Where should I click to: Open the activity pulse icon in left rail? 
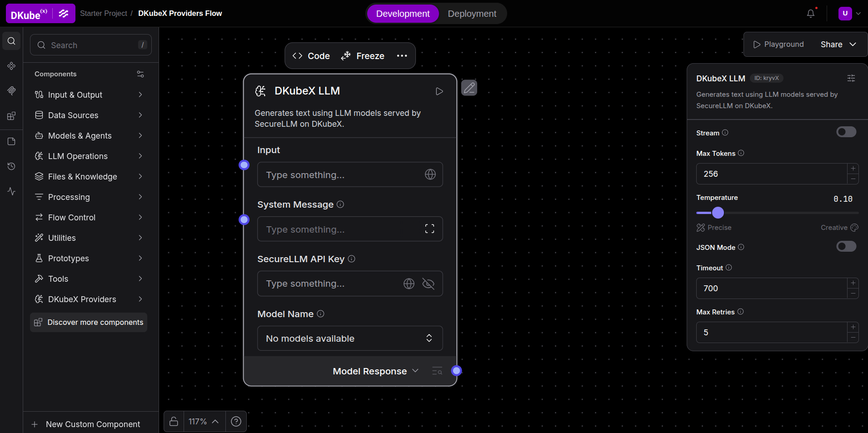(11, 191)
